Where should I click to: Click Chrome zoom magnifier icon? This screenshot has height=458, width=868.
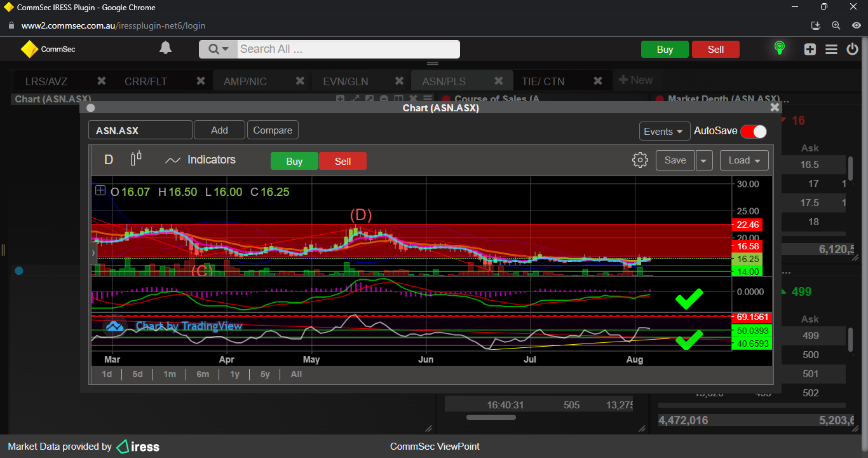(836, 25)
